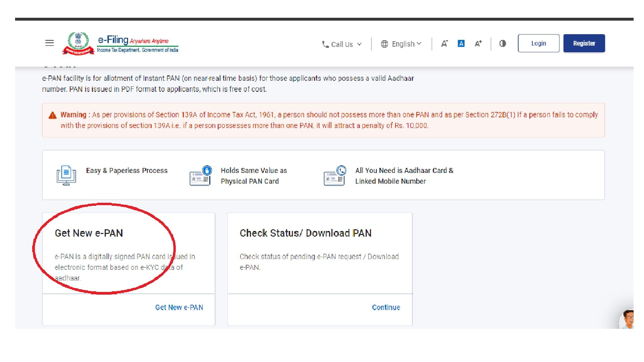Toggle high-contrast view via half-circle icon
Image resolution: width=644 pixels, height=362 pixels.
[x=502, y=43]
